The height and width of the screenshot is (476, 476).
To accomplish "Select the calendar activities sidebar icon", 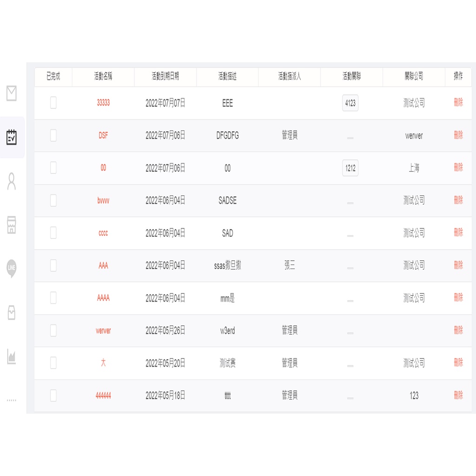I will (12, 137).
